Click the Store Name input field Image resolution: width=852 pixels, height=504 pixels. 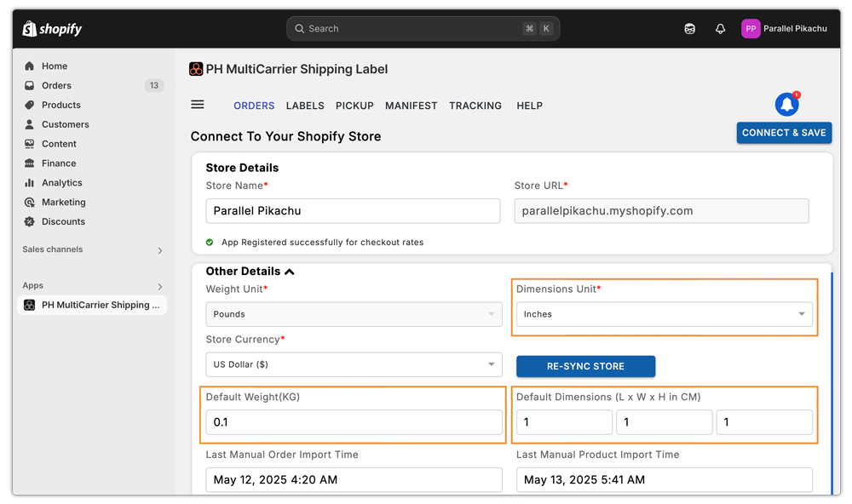tap(353, 211)
